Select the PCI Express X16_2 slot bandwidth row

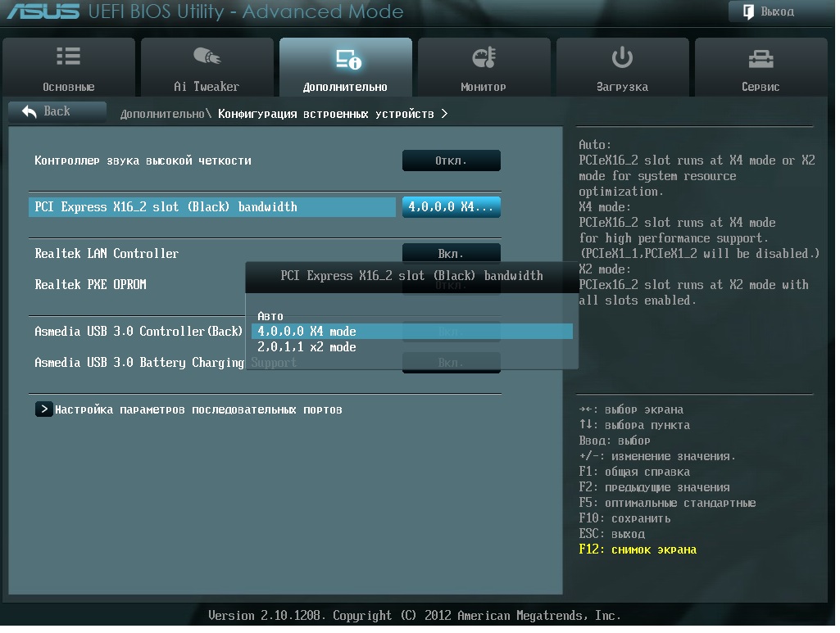(x=211, y=207)
